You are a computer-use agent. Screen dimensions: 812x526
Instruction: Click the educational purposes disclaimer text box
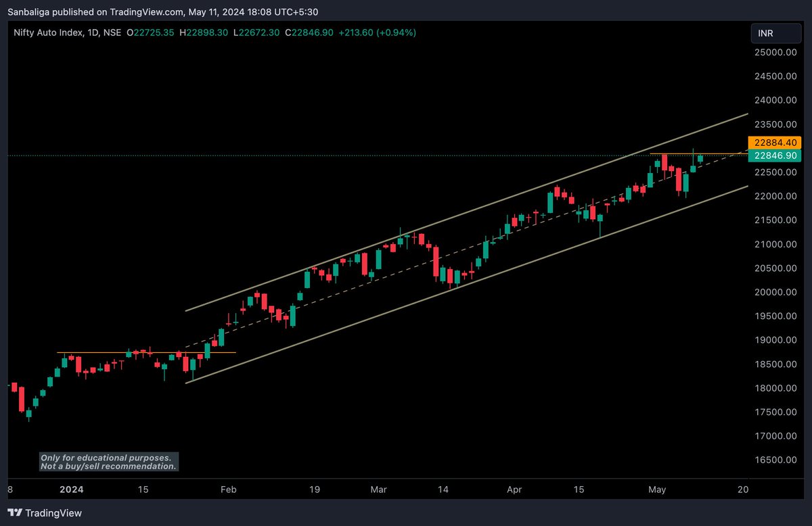tap(109, 462)
